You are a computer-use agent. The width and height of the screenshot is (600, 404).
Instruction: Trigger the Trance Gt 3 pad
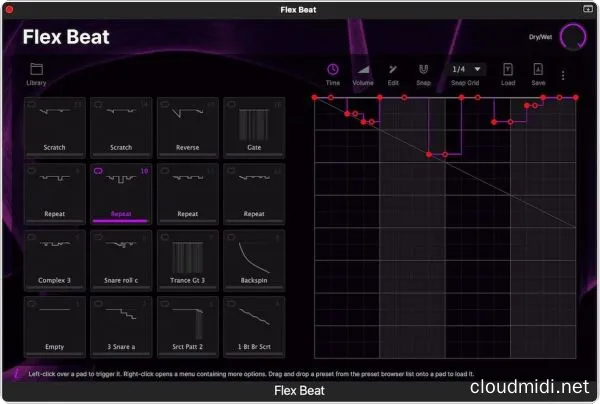tap(188, 261)
